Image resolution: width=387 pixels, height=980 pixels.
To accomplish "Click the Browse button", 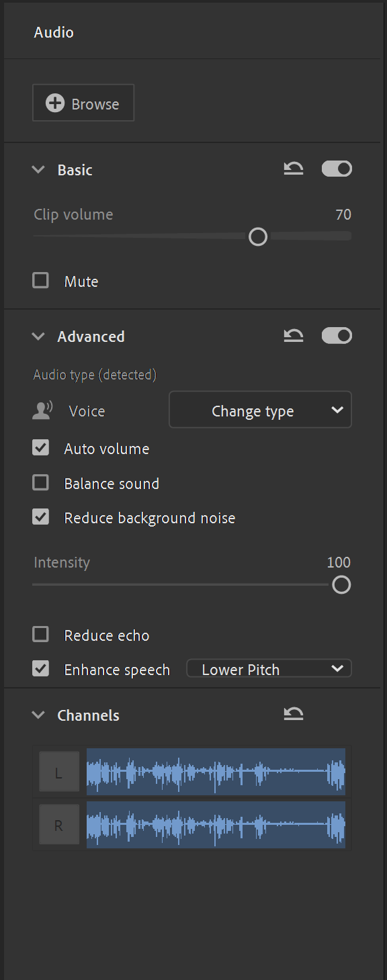I will coord(83,103).
